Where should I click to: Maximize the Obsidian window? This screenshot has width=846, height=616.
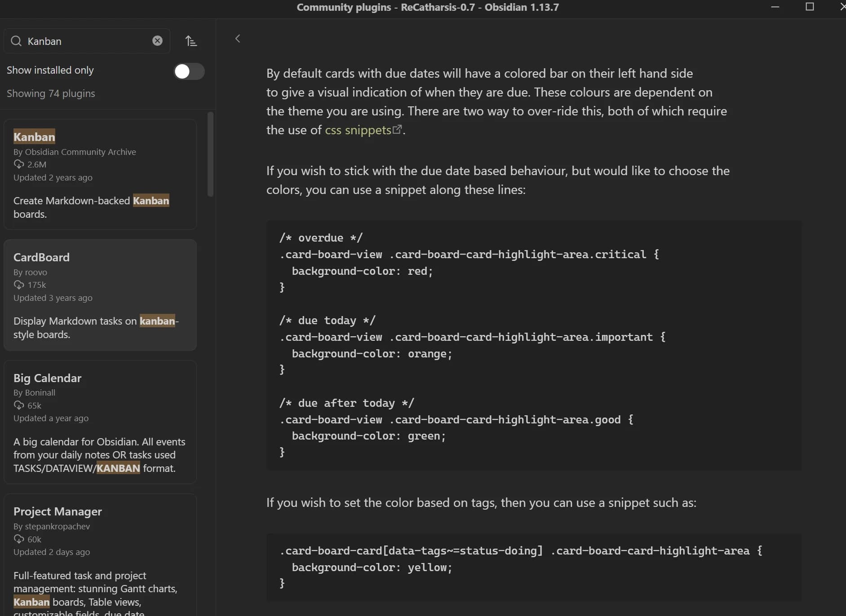[810, 7]
